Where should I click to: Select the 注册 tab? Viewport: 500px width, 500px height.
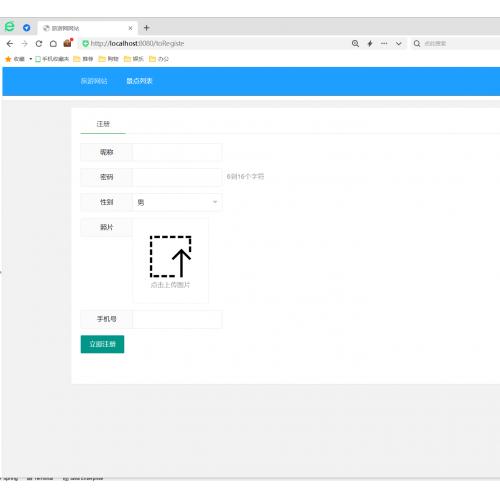pos(103,124)
